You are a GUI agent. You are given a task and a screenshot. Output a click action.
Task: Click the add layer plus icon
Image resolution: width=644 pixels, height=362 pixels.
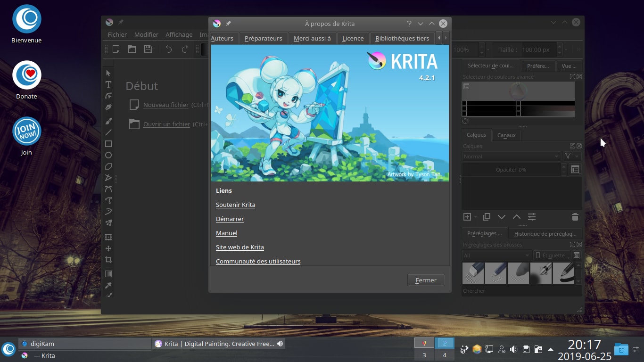(x=467, y=217)
